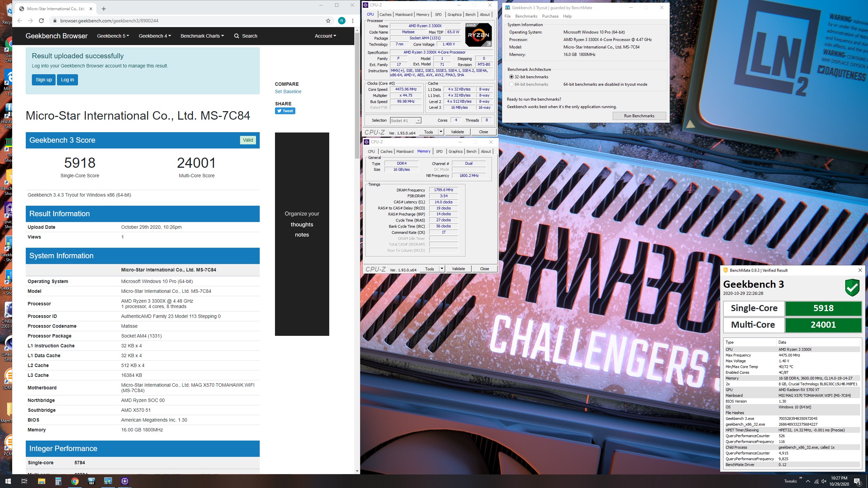868x488 pixels.
Task: Bookmark this page with the star icon
Action: pos(328,21)
